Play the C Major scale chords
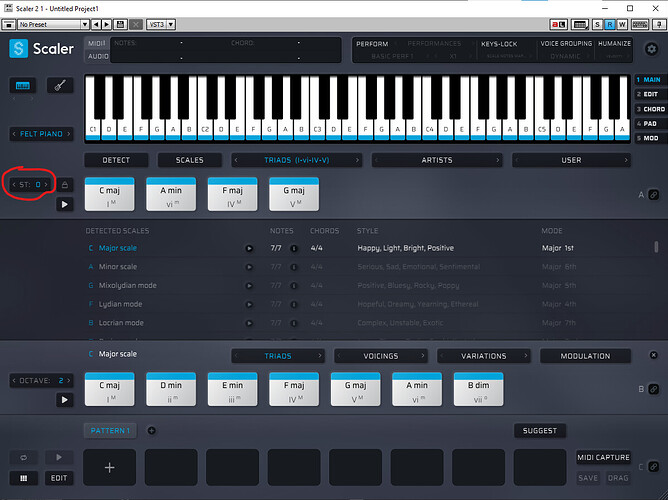The image size is (668, 500). [65, 400]
